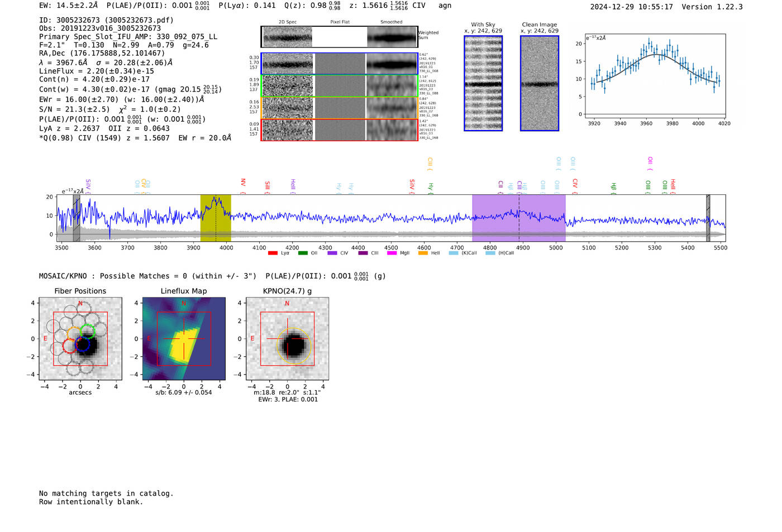Open the KPNO(24.7) g cutout
Screen dimensions: 782x532
click(x=287, y=339)
